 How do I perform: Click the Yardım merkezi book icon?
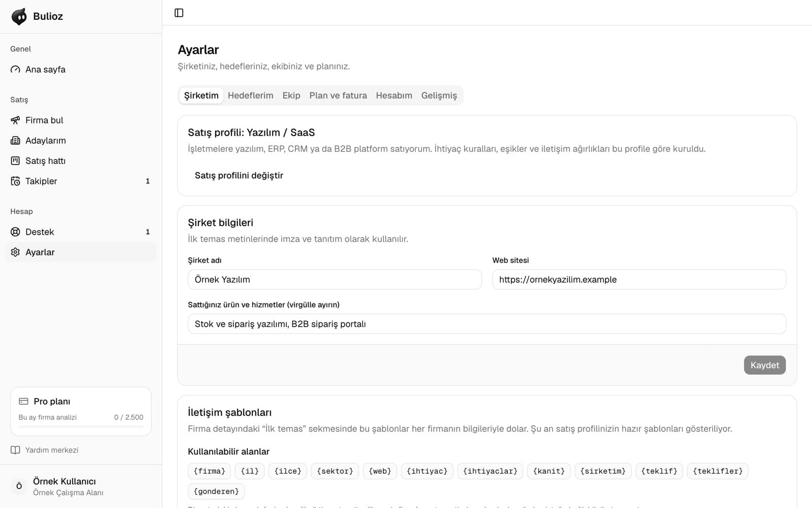pos(15,450)
